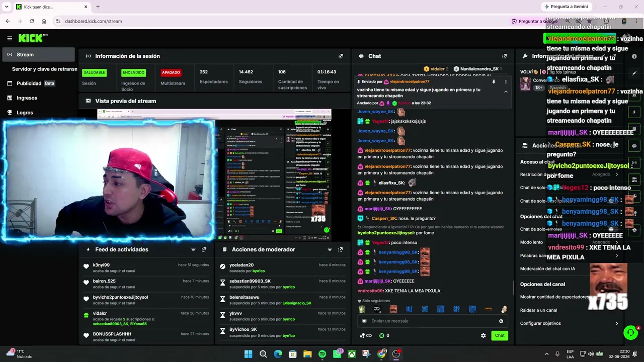The width and height of the screenshot is (644, 362).
Task: Open Servidor y clave de retransmisión
Action: [x=44, y=69]
